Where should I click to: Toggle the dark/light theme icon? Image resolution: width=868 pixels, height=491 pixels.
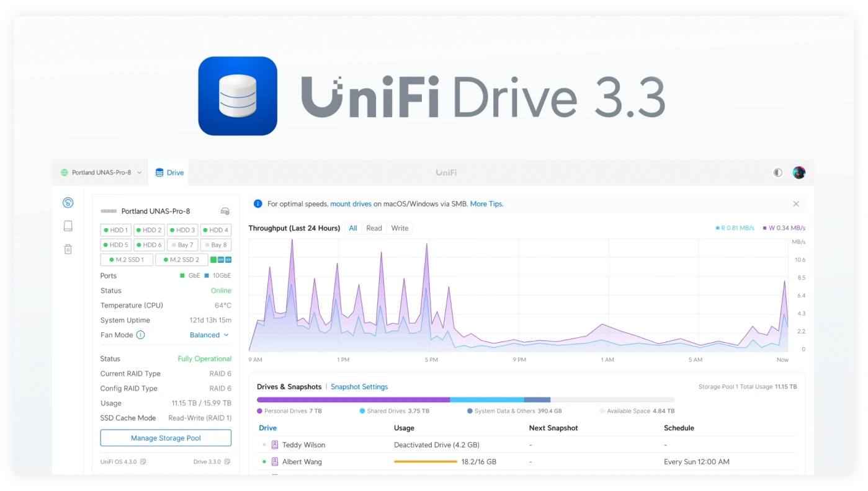[777, 173]
